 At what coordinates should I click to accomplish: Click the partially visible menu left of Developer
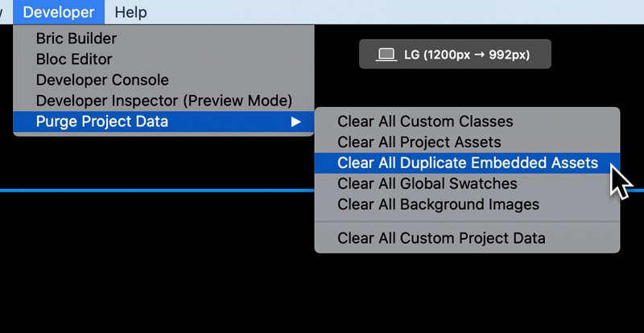pos(2,12)
